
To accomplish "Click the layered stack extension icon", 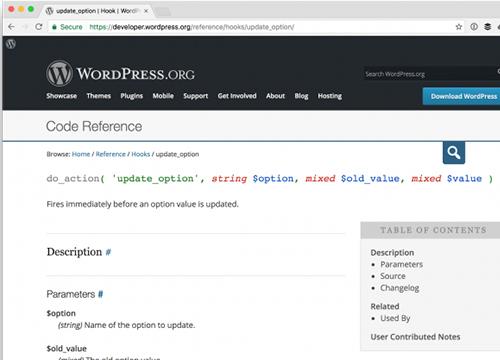I will 488,27.
